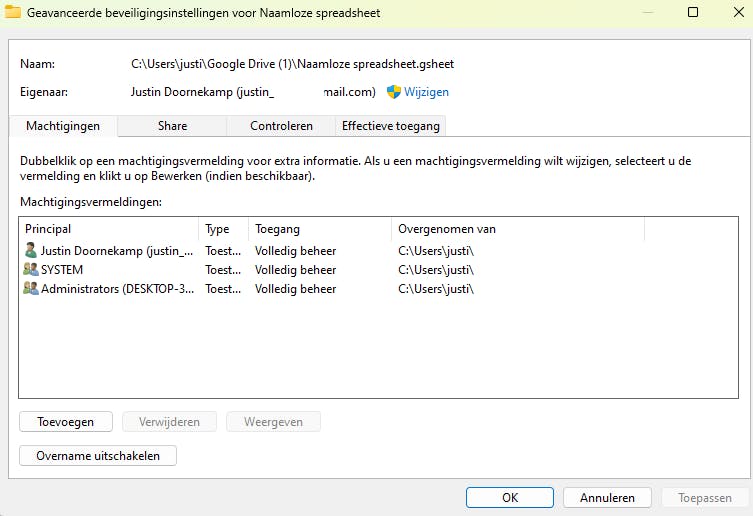Screen dimensions: 753x516
Task: Maximize the security settings window
Action: 693,12
